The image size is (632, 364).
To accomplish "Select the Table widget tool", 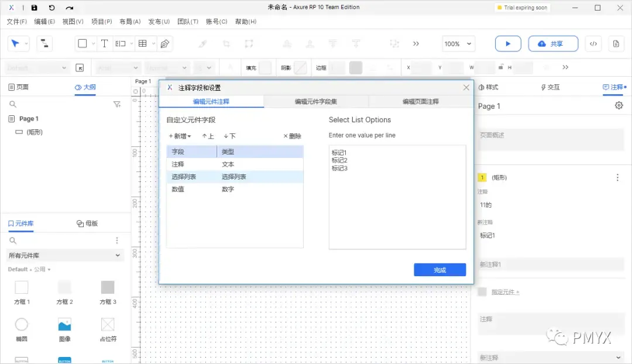I will coord(144,43).
